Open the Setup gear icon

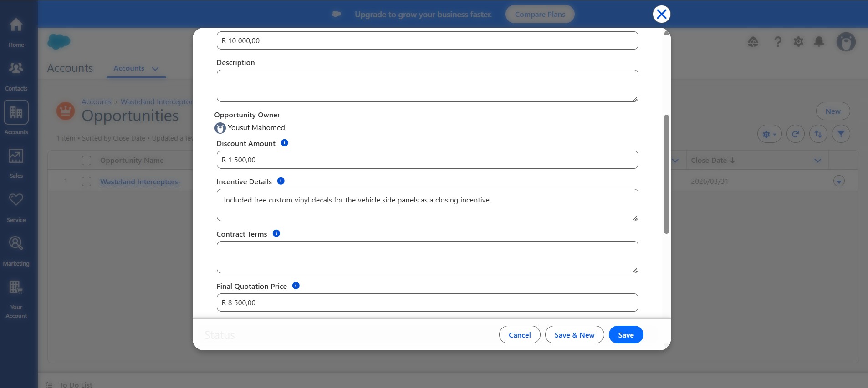[798, 42]
